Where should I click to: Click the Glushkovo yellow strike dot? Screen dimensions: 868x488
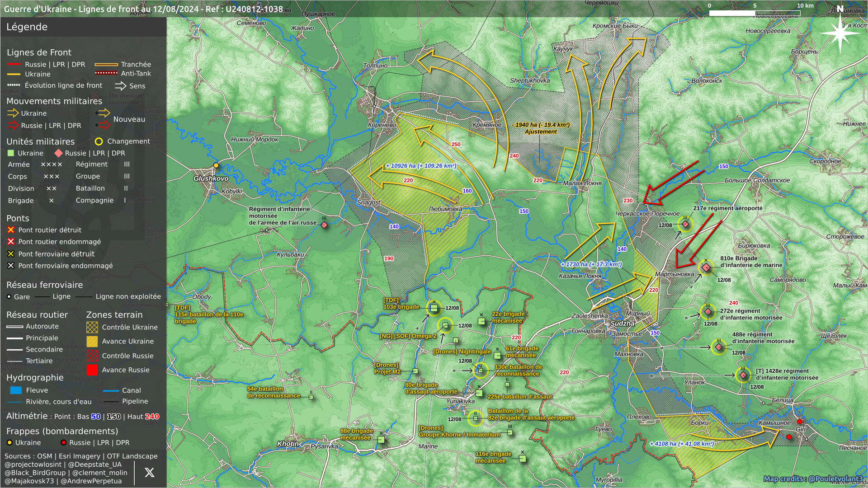point(216,165)
